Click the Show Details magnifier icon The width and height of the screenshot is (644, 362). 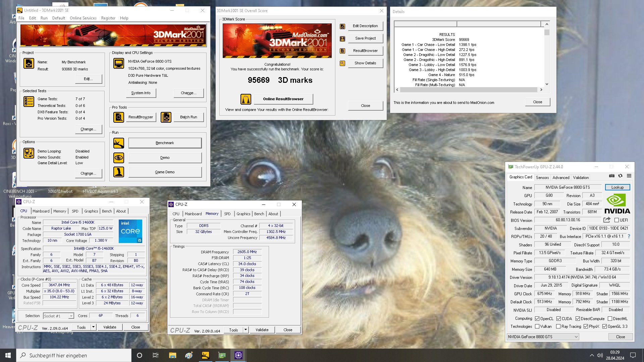point(342,63)
